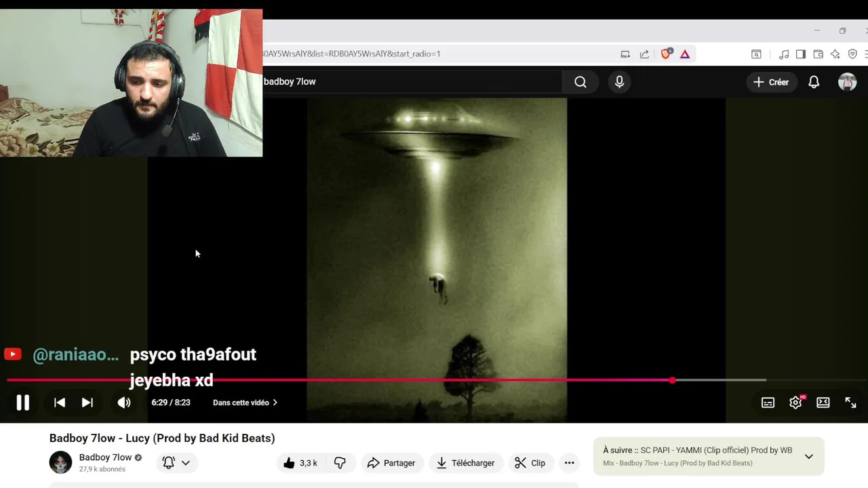Click the 'badboy 7low' search field
The image size is (868, 488).
pyautogui.click(x=412, y=82)
